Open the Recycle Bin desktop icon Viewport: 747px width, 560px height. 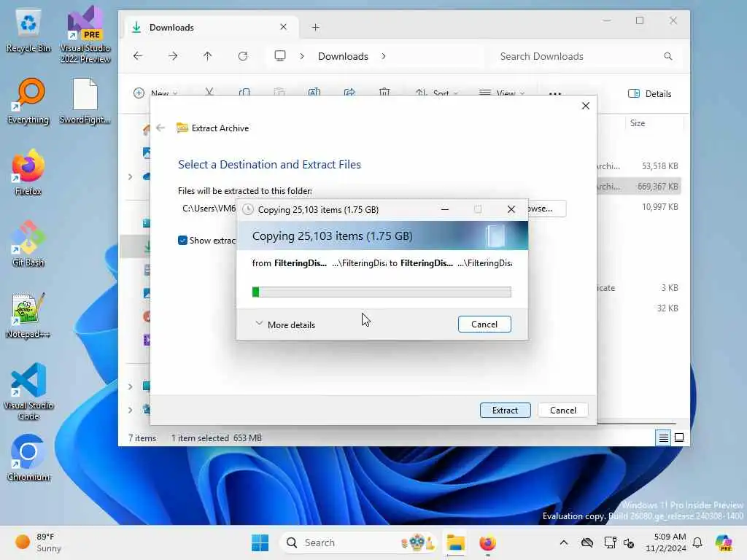pyautogui.click(x=28, y=31)
